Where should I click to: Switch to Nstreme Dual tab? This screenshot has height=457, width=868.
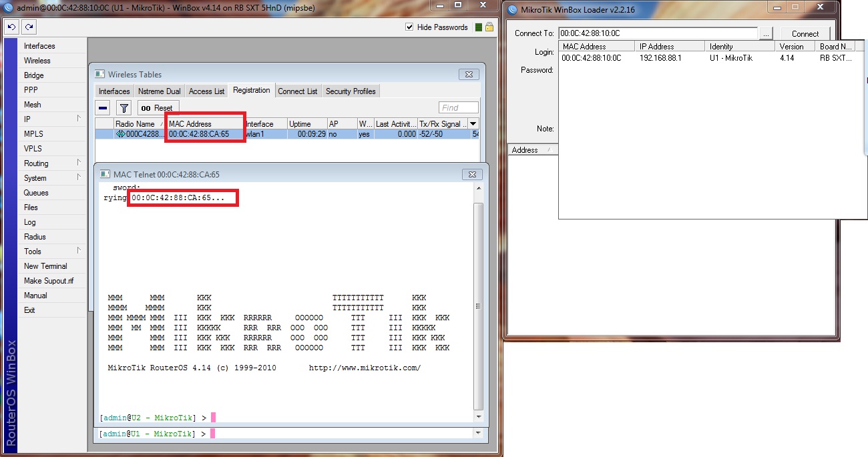click(x=159, y=91)
